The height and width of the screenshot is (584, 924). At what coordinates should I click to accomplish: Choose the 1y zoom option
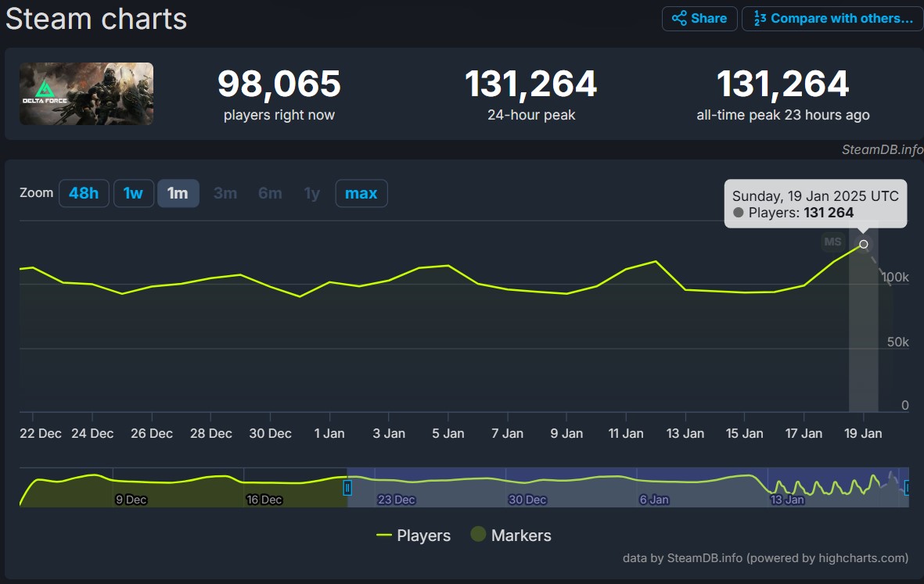pyautogui.click(x=311, y=193)
